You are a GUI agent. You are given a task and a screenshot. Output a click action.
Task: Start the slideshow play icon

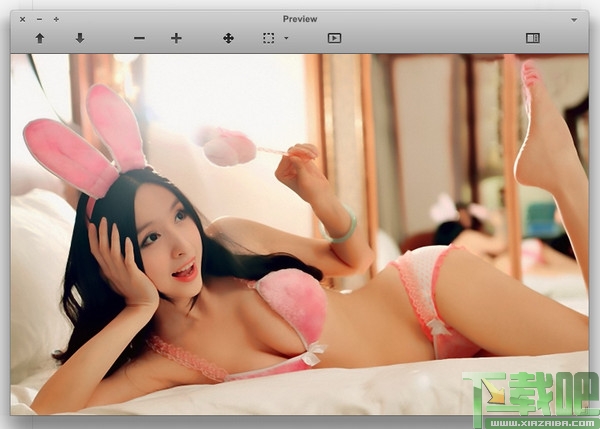(334, 38)
